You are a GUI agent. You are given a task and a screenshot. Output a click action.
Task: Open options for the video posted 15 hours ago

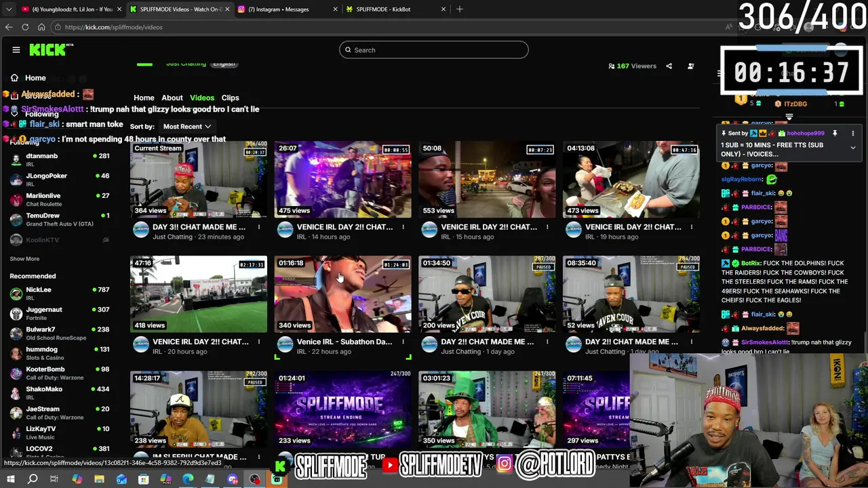(x=547, y=227)
